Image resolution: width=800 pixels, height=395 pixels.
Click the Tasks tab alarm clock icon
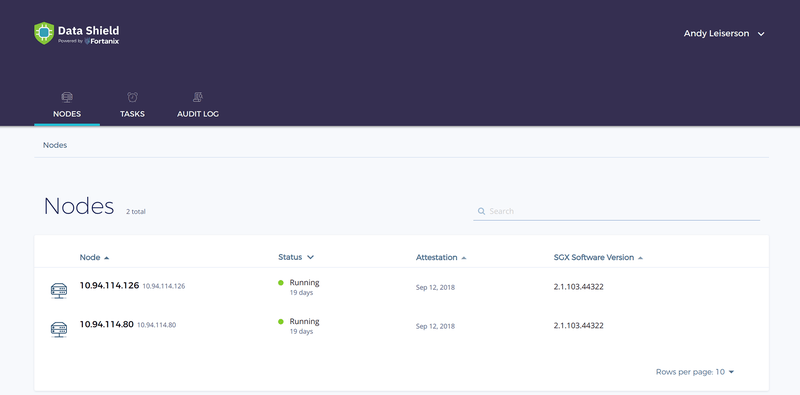click(132, 97)
